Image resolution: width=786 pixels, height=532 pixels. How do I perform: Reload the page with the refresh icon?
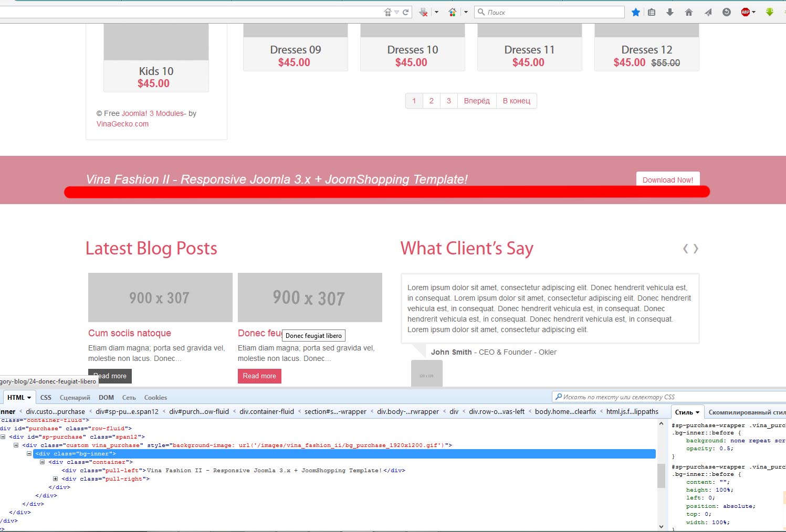pos(405,12)
